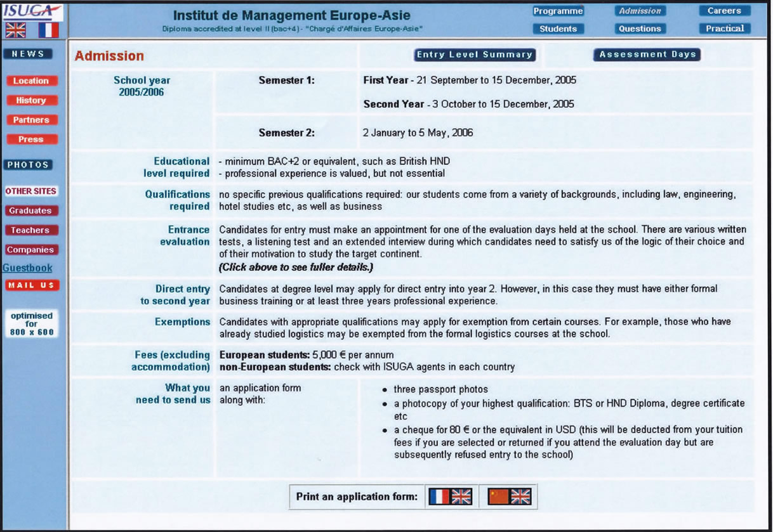Click the 'Qualifications required' label
The height and width of the screenshot is (532, 773).
pos(178,200)
